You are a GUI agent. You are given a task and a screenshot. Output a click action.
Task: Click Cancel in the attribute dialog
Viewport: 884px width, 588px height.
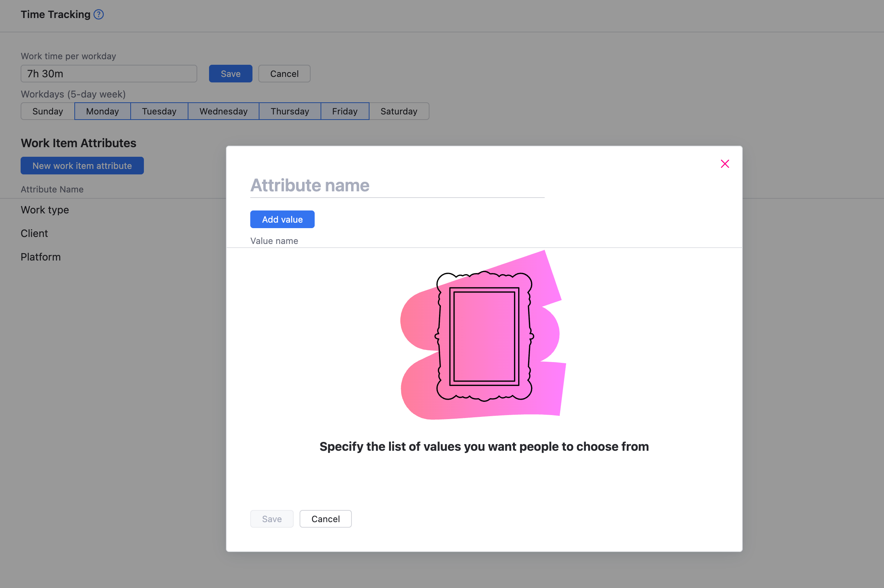point(325,519)
